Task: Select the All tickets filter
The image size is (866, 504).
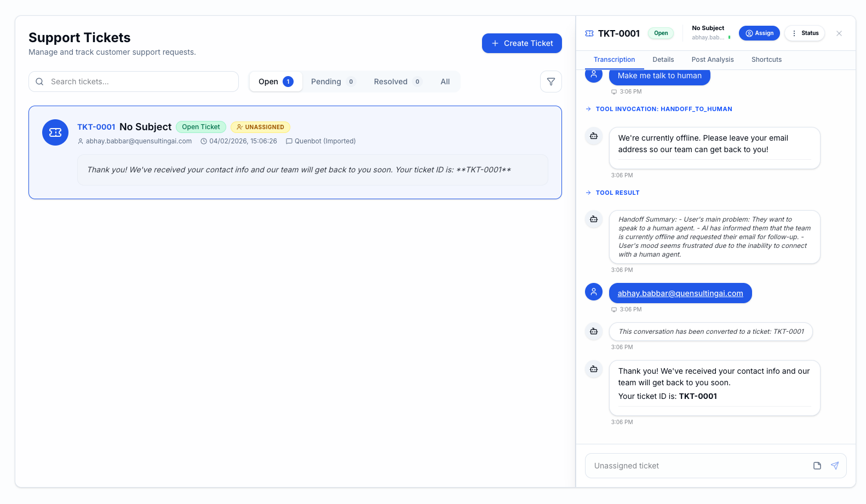Action: coord(445,82)
